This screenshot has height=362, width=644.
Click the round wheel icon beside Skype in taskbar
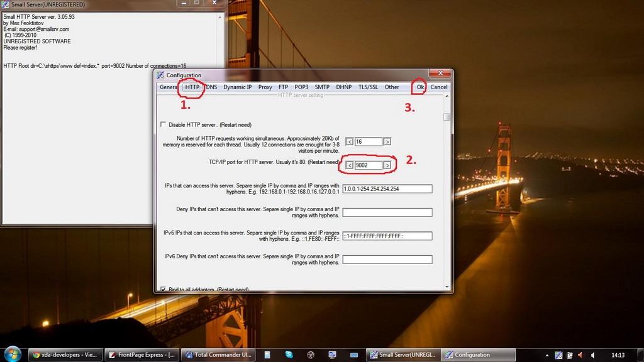[311, 354]
